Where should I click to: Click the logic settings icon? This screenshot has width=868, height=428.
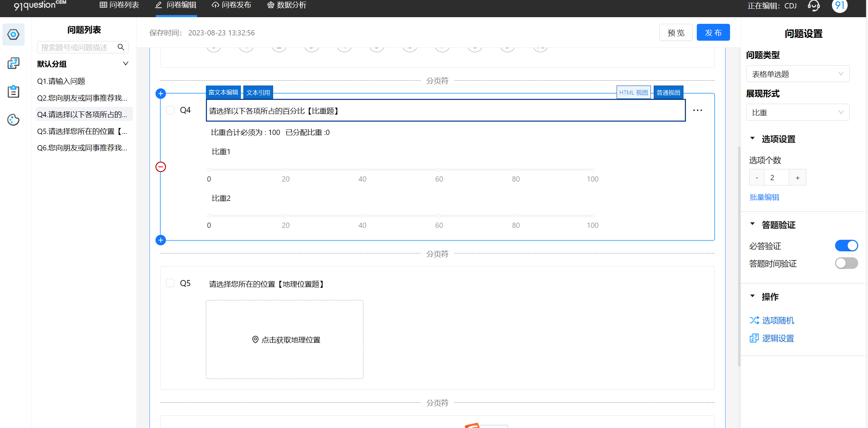point(754,338)
